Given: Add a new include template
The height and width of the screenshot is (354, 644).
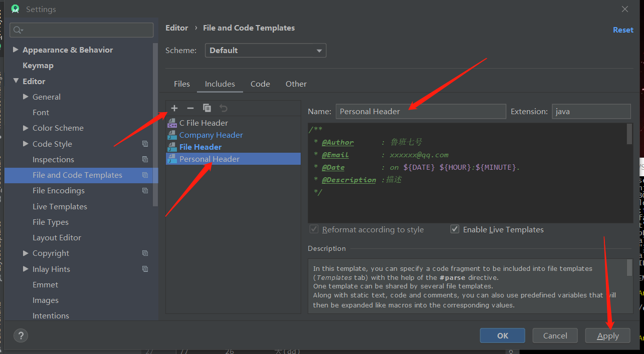Looking at the screenshot, I should click(x=174, y=108).
